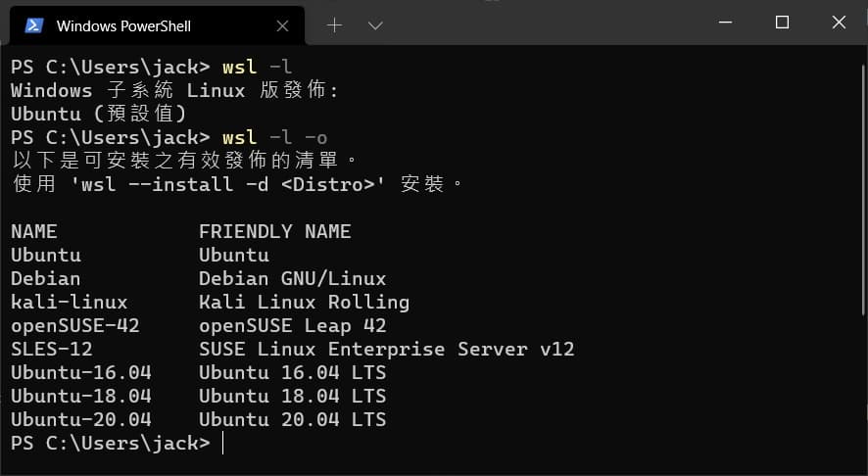Maximize the terminal window
Image resolution: width=868 pixels, height=476 pixels.
coord(782,23)
